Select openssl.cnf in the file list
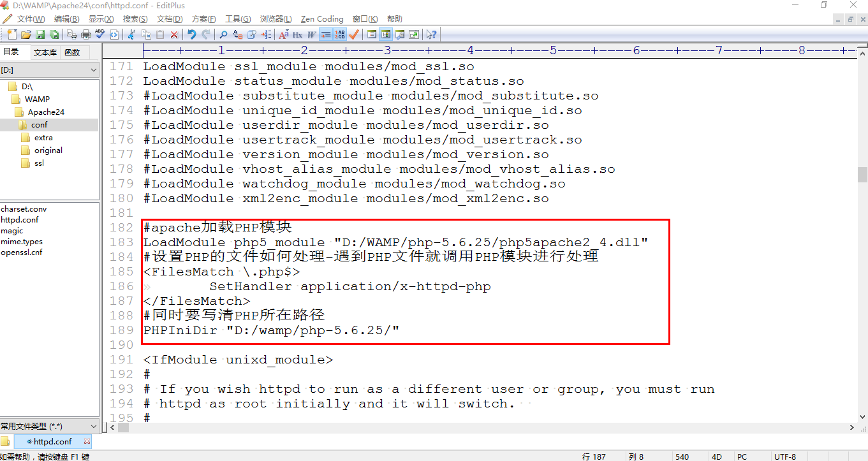This screenshot has height=461, width=868. [21, 252]
